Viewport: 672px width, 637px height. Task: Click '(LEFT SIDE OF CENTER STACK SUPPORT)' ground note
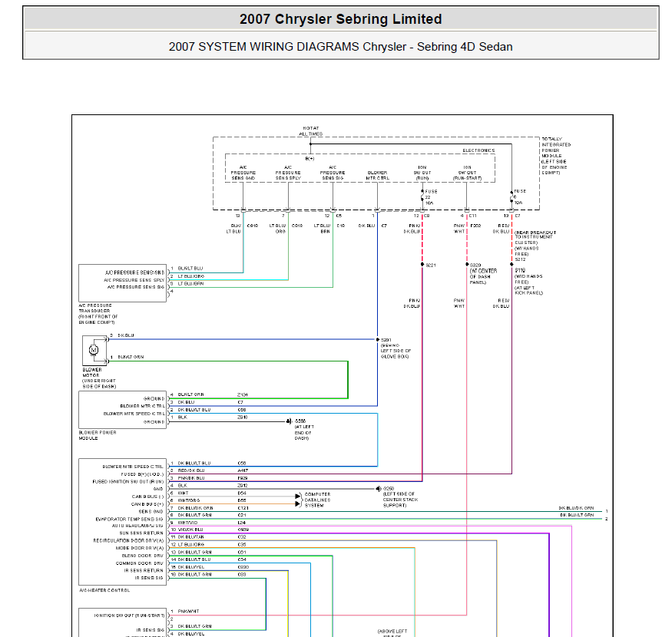point(400,500)
